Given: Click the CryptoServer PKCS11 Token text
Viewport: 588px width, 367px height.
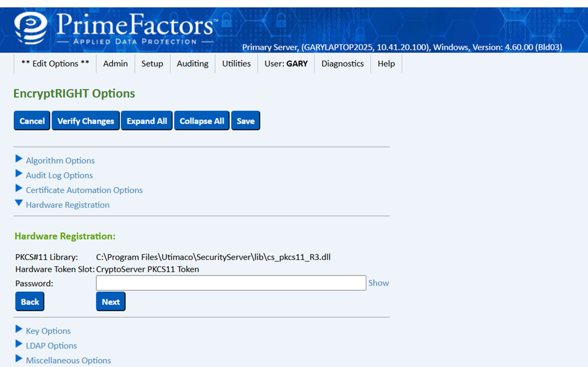Looking at the screenshot, I should [x=147, y=269].
